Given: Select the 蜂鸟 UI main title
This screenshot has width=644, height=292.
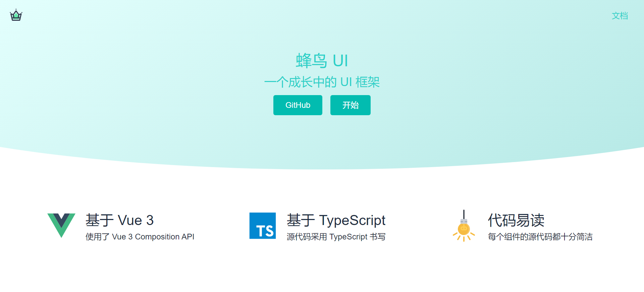Looking at the screenshot, I should tap(322, 61).
